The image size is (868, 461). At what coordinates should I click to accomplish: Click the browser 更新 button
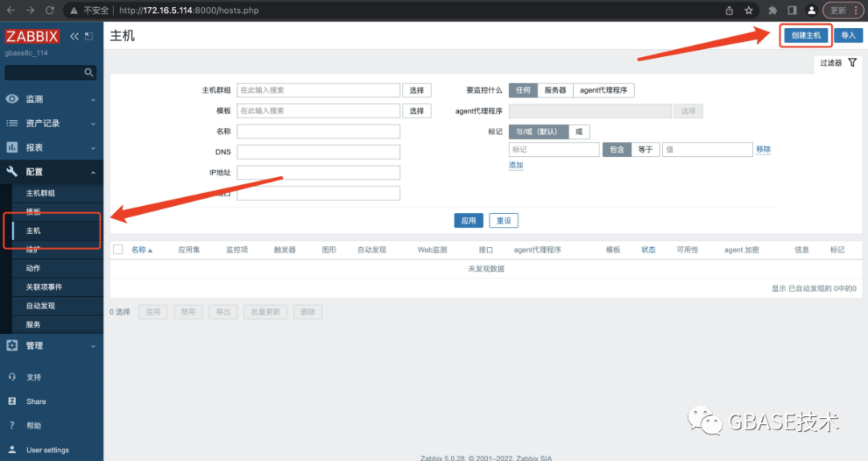point(842,10)
